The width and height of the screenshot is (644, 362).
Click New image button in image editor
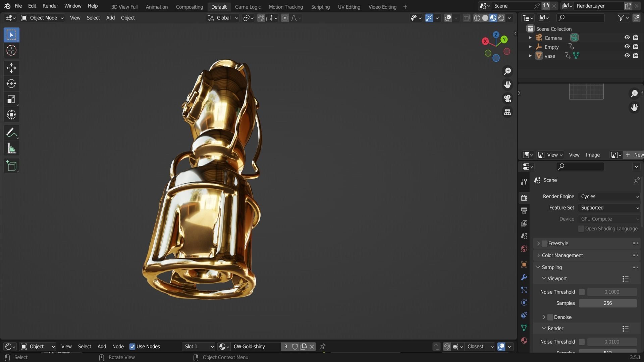click(634, 155)
